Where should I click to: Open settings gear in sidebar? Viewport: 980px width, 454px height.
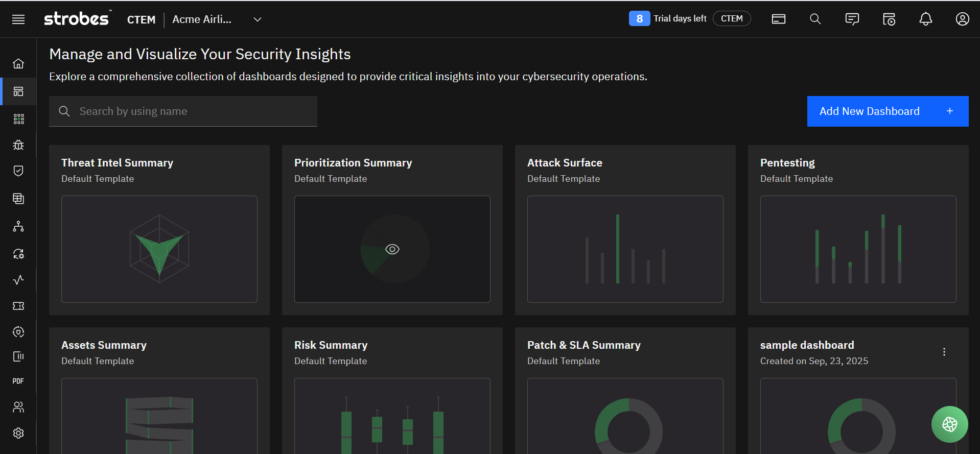pyautogui.click(x=18, y=433)
